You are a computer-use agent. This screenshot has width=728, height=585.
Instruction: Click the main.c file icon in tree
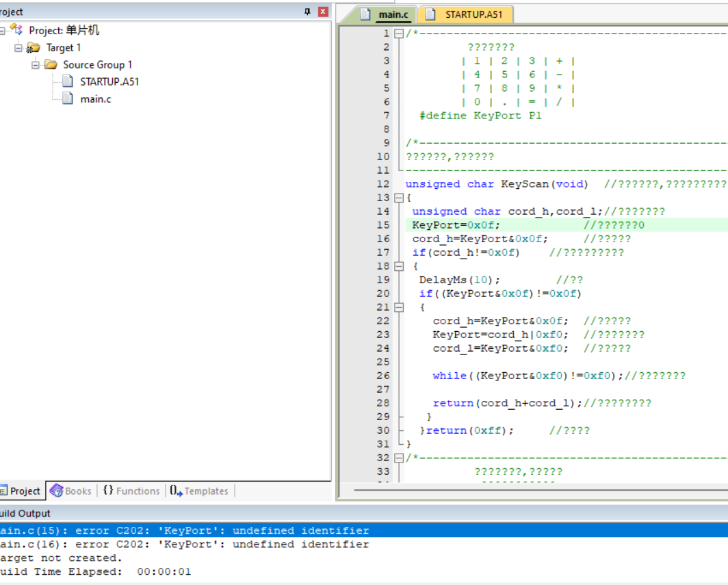point(68,99)
